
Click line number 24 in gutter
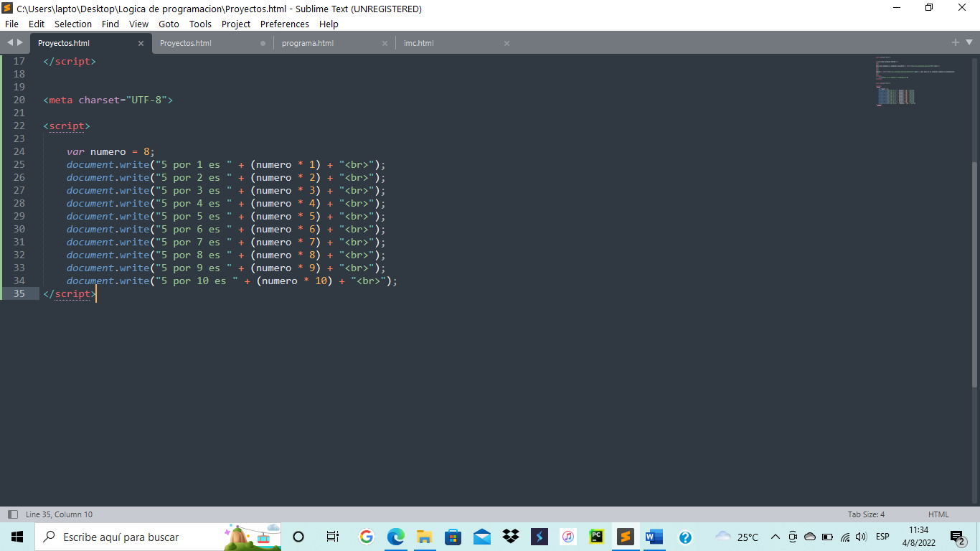pyautogui.click(x=19, y=151)
